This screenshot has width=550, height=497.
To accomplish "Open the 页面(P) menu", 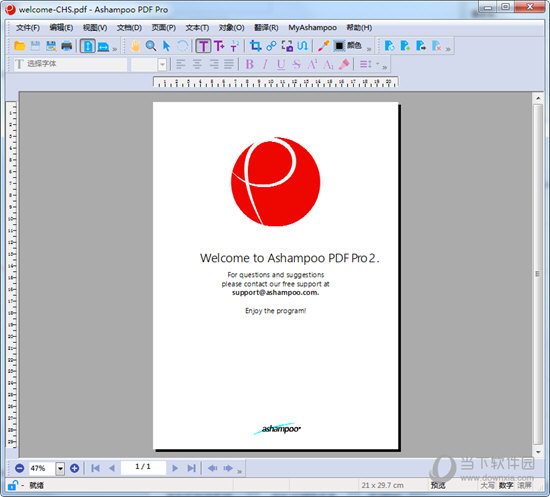I will (163, 27).
